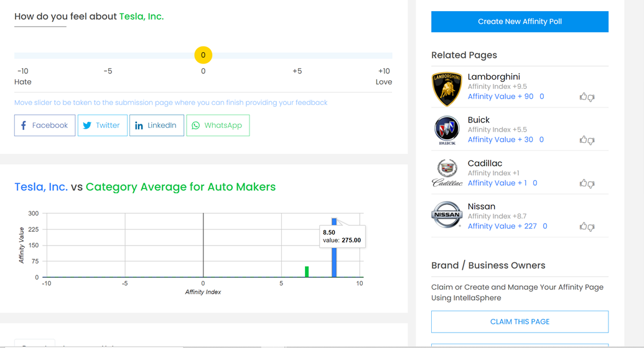
Task: Give Buick a thumbs up
Action: (583, 140)
